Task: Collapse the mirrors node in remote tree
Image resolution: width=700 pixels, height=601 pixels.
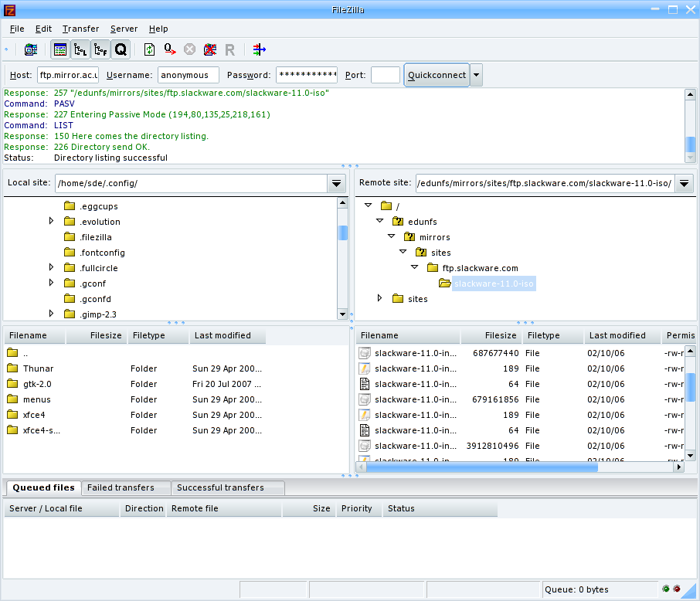Action: point(392,236)
